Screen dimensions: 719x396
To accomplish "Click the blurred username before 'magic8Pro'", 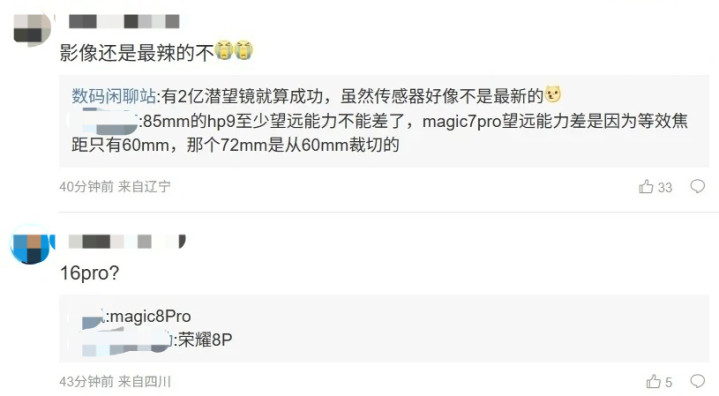I will point(93,318).
